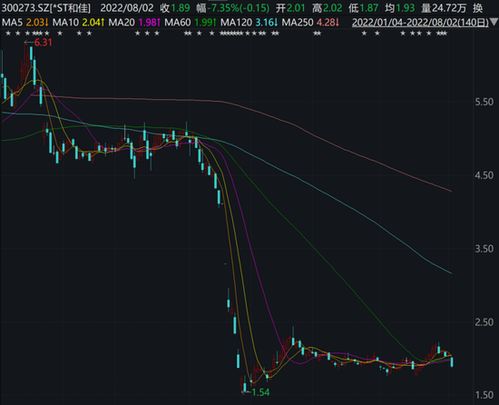Image resolution: width=499 pixels, height=405 pixels.
Task: Click the 换 turnover field at top right
Action: [x=478, y=8]
